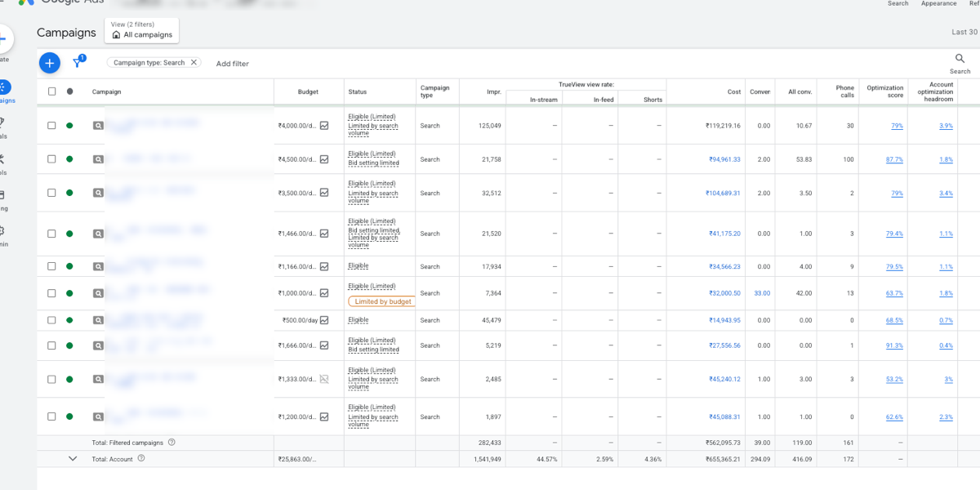980x490 pixels.
Task: Click the Search item in top bar
Action: coord(898,3)
